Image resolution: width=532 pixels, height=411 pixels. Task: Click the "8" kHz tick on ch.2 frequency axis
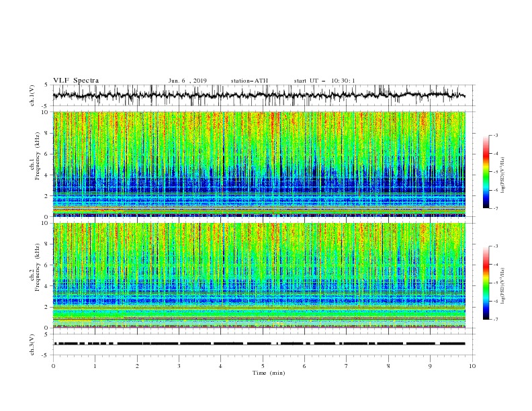46,244
